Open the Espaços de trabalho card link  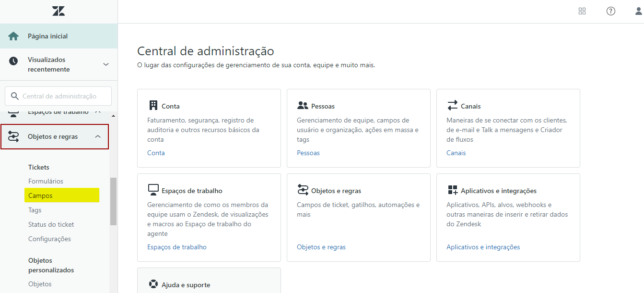click(x=176, y=247)
